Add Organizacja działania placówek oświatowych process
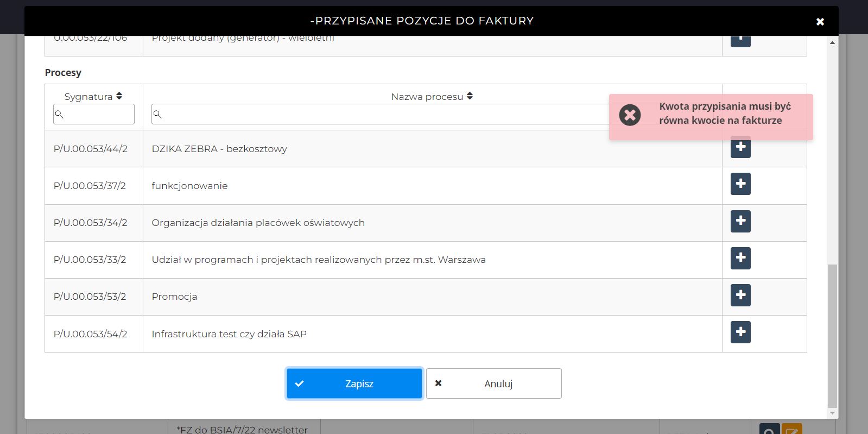 point(740,221)
